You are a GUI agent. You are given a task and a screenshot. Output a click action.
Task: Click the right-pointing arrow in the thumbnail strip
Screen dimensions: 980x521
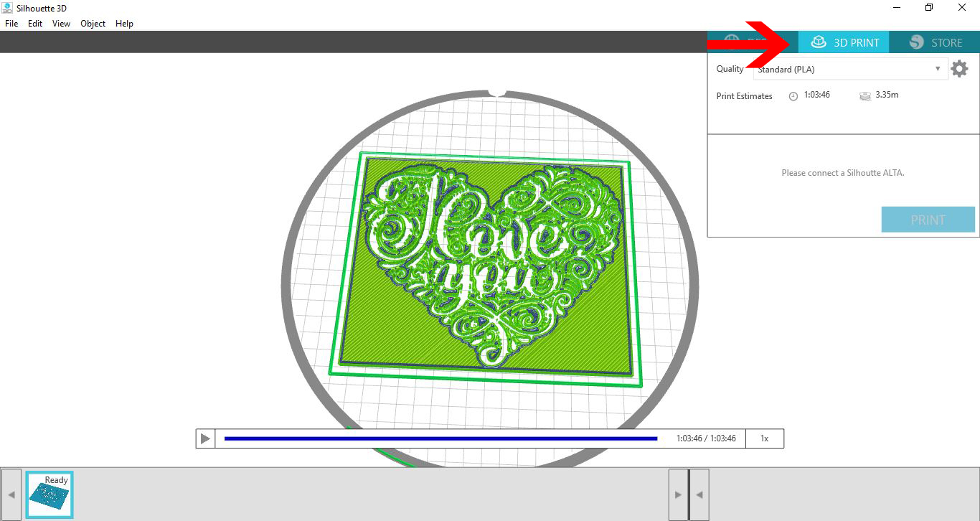(678, 494)
